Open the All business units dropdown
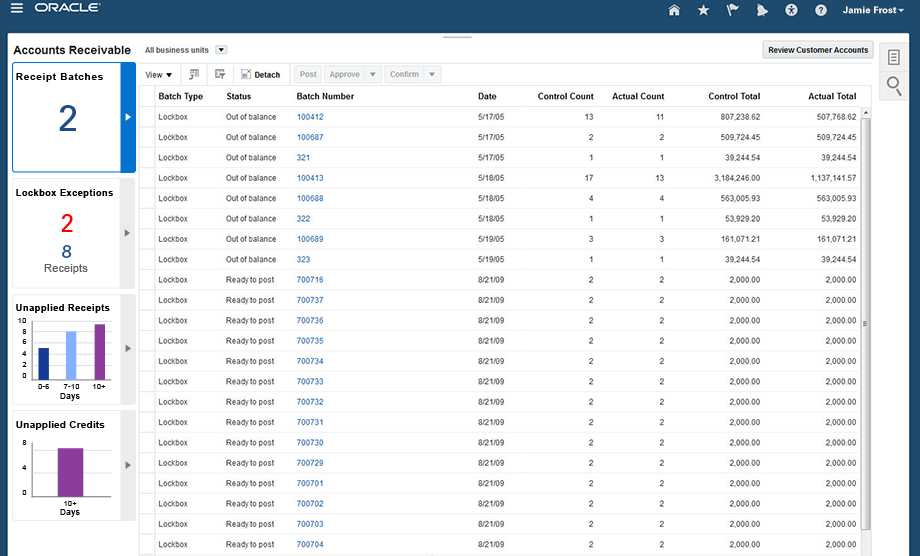The image size is (920, 556). point(222,50)
